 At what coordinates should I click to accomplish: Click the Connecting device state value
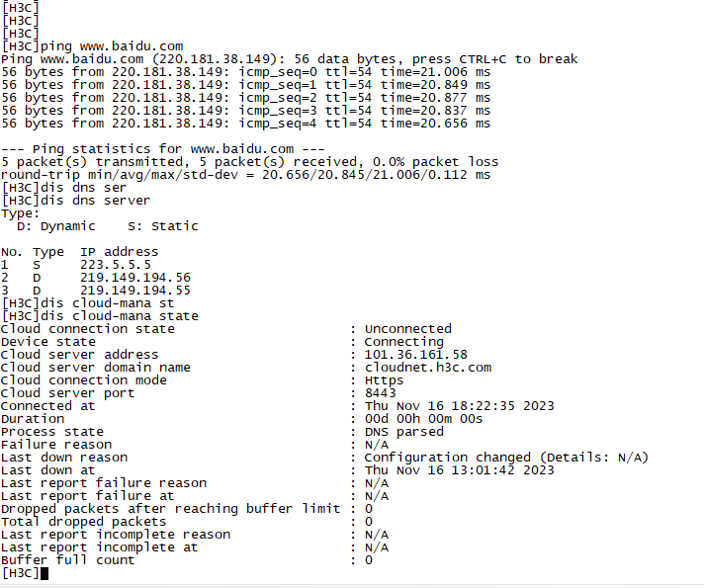(x=403, y=342)
